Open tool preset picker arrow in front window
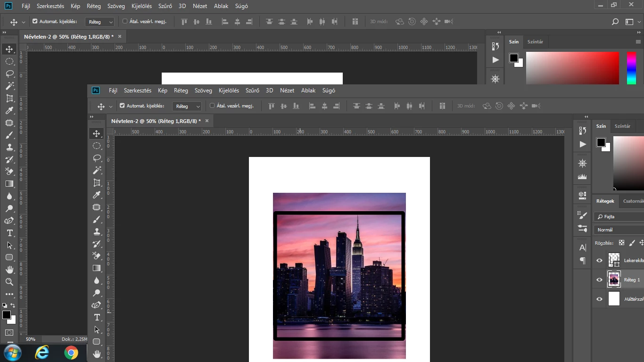Viewport: 644px width, 362px height. coord(111,107)
